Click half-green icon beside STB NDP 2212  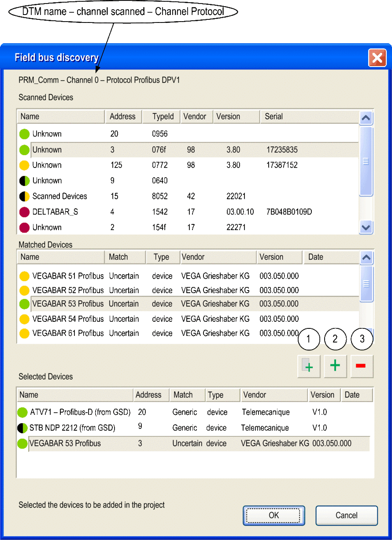[22, 428]
